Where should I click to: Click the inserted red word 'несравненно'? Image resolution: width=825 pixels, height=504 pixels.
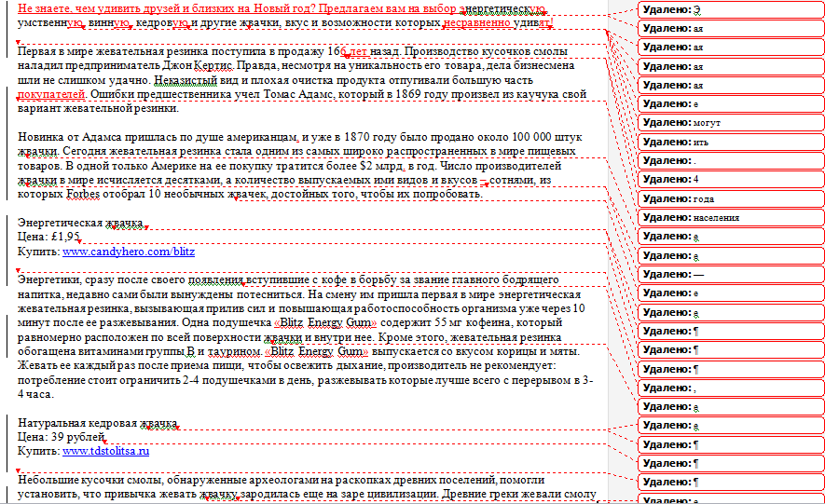(x=476, y=22)
